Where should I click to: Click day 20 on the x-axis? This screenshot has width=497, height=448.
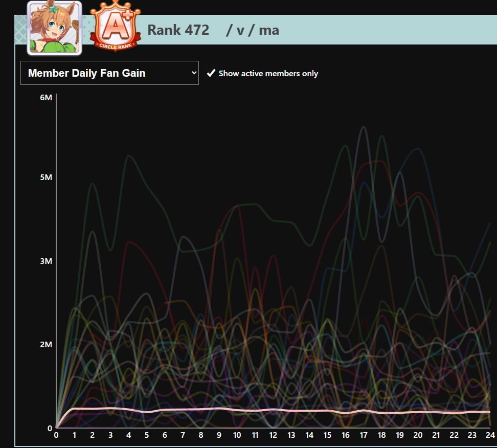(x=418, y=435)
